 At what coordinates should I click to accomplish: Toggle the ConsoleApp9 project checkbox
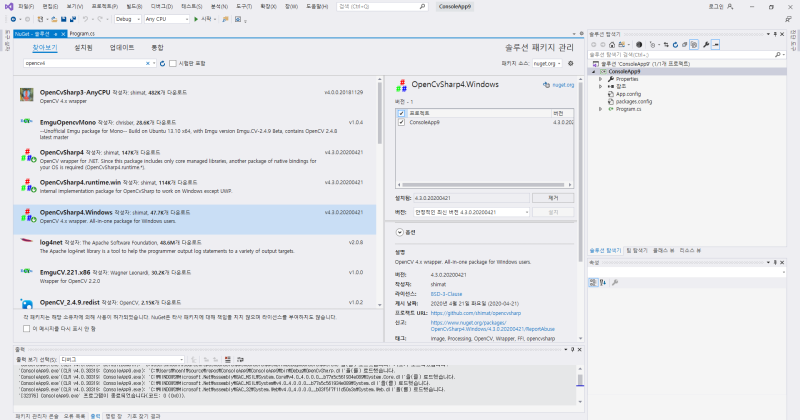[x=401, y=122]
